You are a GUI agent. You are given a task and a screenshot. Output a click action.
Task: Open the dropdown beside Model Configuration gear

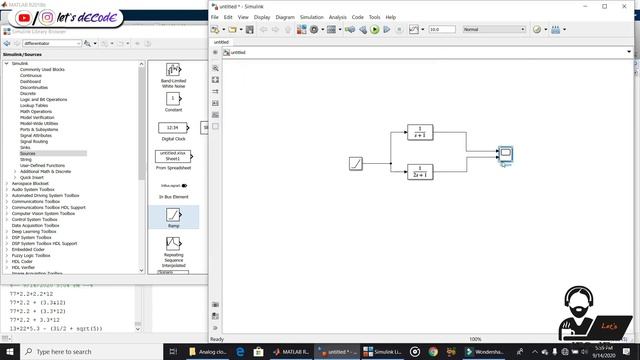click(322, 29)
